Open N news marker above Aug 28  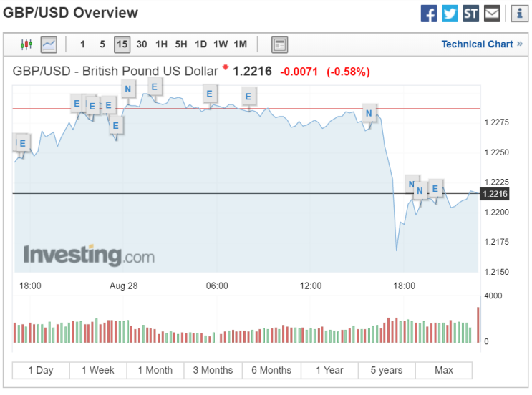pyautogui.click(x=128, y=89)
